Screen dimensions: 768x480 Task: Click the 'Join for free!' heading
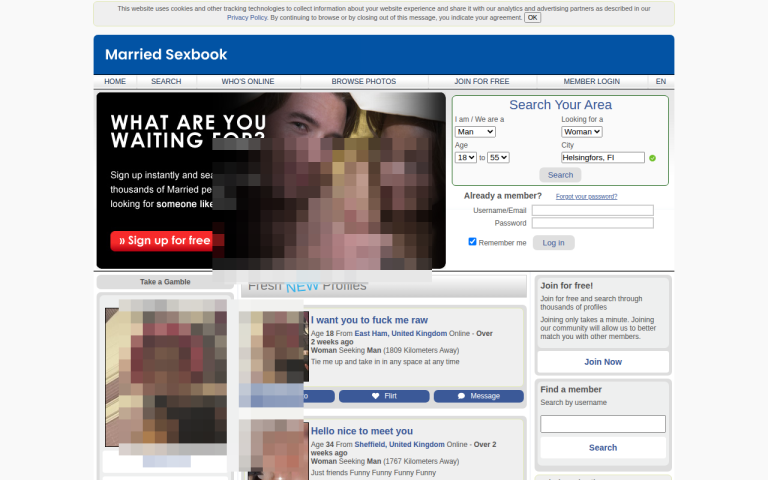[566, 286]
